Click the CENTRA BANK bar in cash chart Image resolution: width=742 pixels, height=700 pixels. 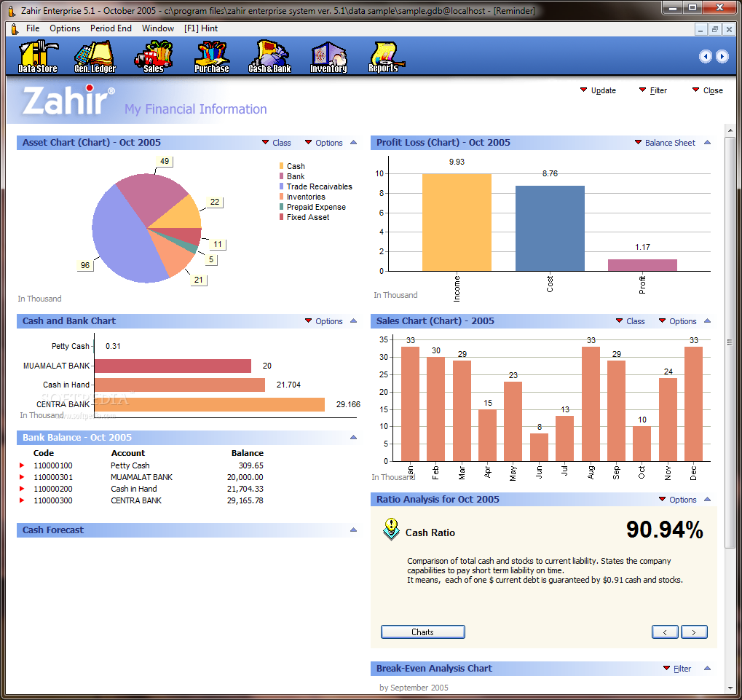point(210,404)
